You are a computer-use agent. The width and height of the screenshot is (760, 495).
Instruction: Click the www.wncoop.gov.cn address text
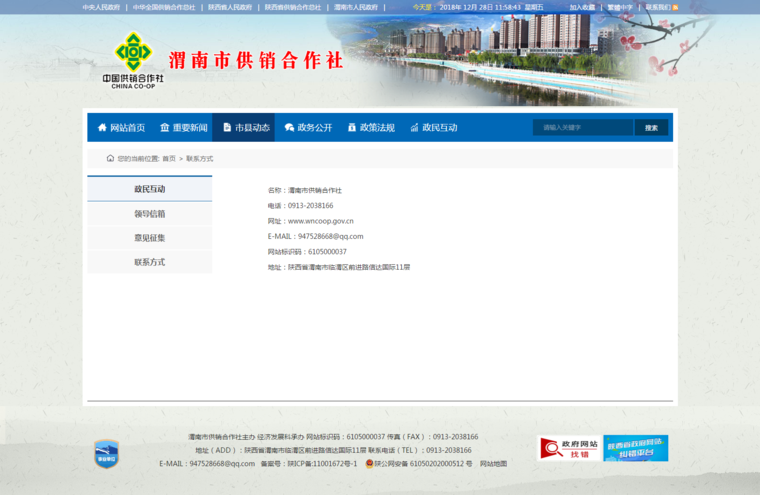320,221
